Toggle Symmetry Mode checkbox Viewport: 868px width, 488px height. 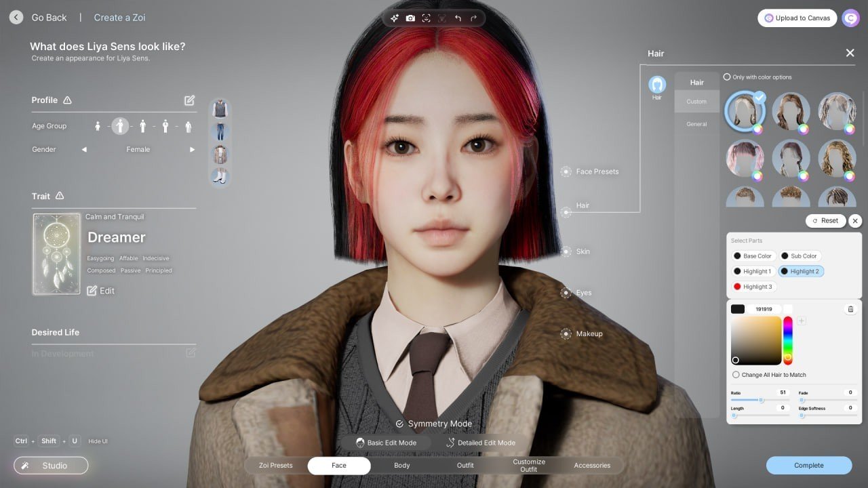click(x=399, y=424)
